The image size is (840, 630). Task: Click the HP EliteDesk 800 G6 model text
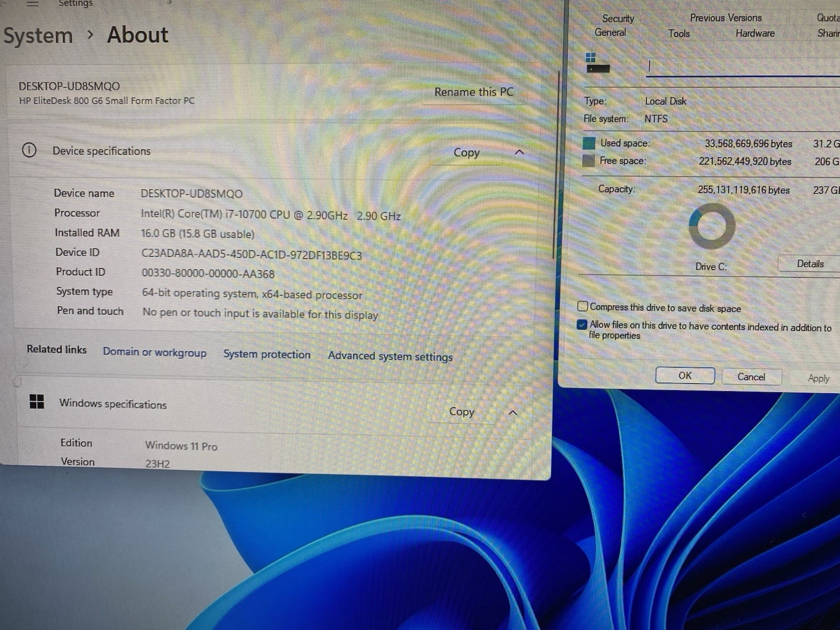[x=107, y=100]
